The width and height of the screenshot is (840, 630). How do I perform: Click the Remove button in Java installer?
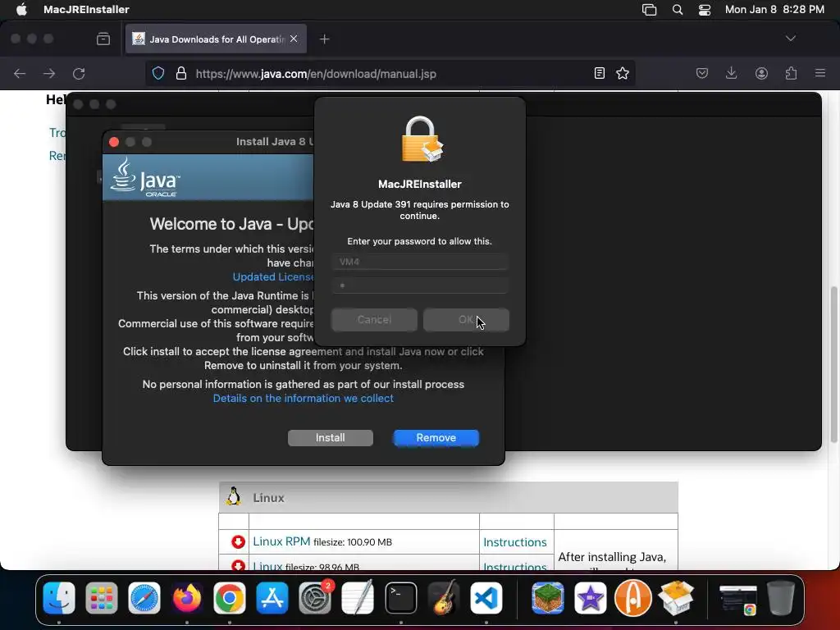436,438
